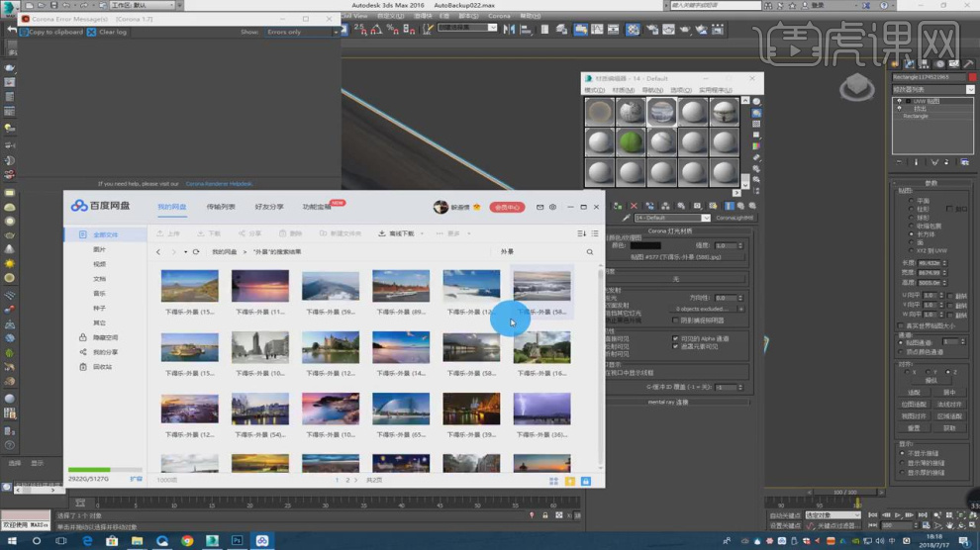Switch Baidu Netdisk to list view

(x=595, y=233)
